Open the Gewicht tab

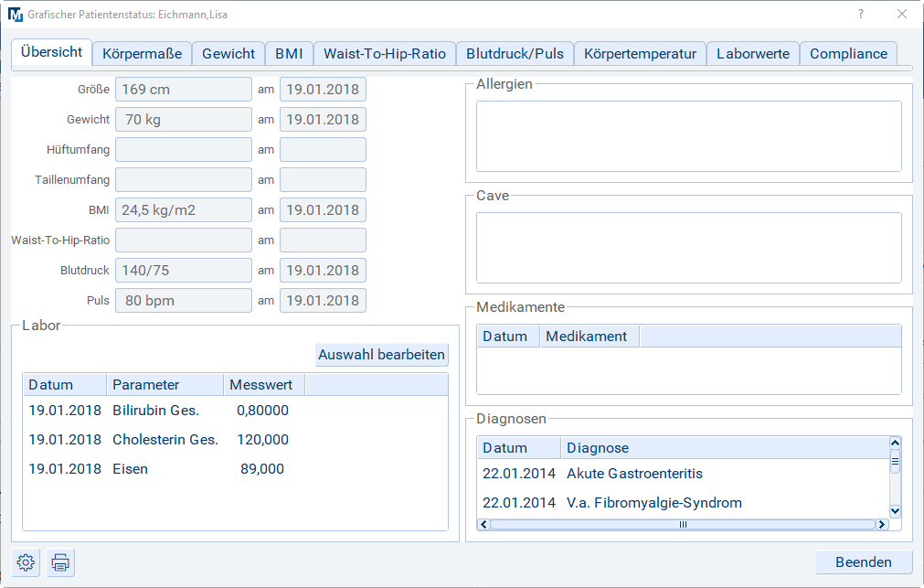228,54
